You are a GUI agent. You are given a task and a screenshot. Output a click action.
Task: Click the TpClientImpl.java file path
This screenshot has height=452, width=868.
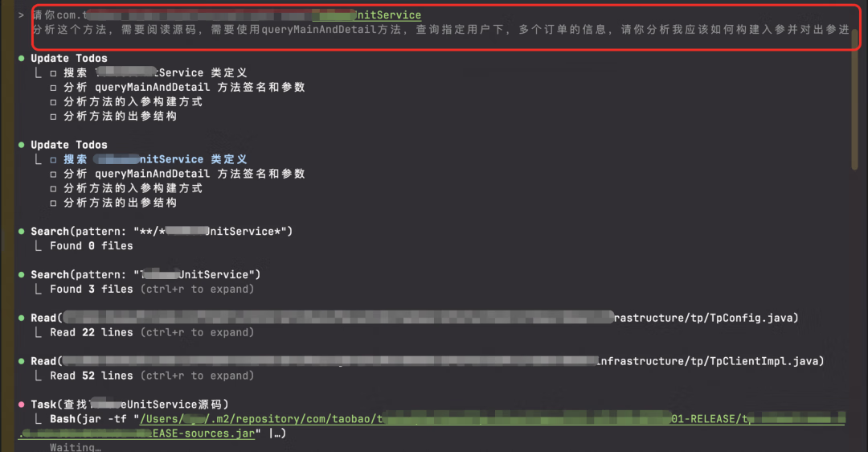(707, 361)
